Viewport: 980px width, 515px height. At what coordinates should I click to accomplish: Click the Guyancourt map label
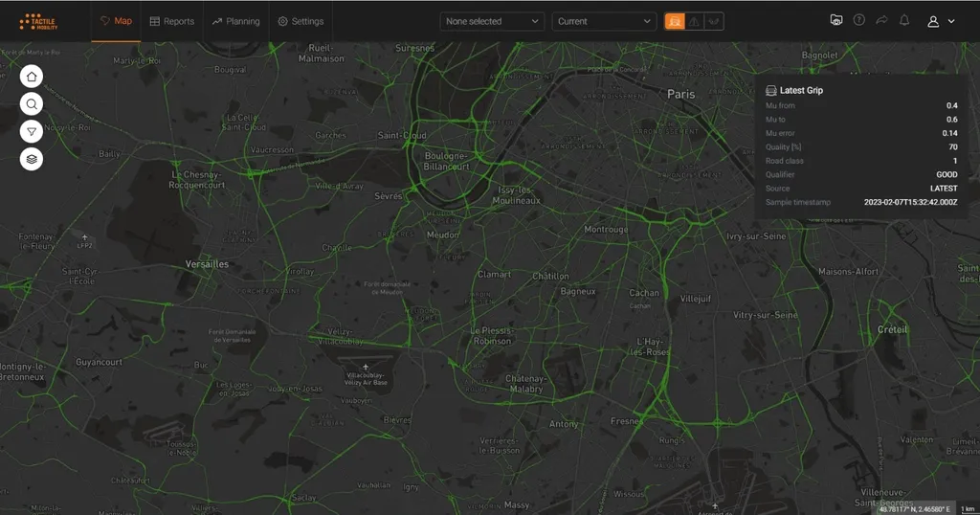click(99, 362)
